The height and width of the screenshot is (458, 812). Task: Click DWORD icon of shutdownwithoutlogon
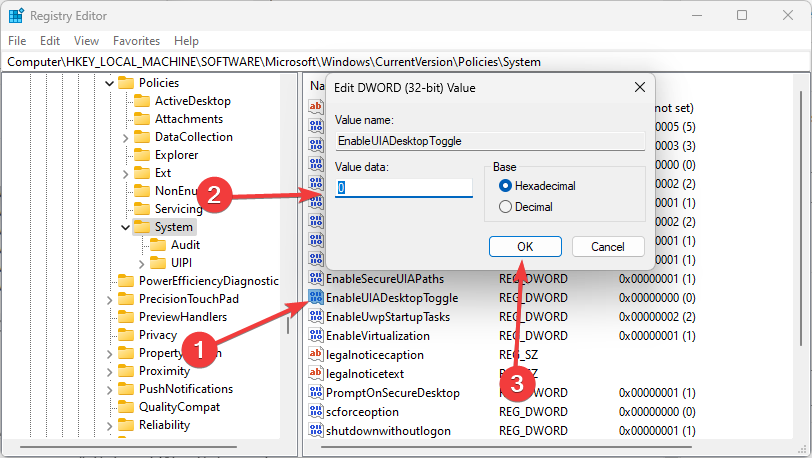[316, 431]
